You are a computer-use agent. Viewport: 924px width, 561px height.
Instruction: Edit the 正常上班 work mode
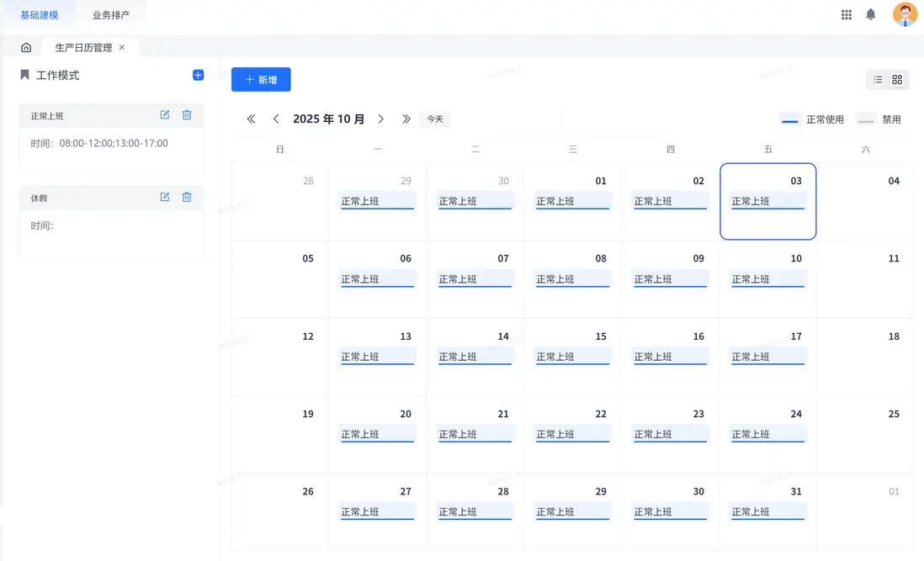[165, 115]
